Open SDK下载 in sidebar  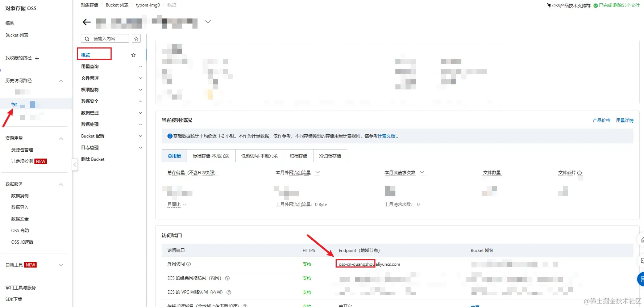click(14, 299)
